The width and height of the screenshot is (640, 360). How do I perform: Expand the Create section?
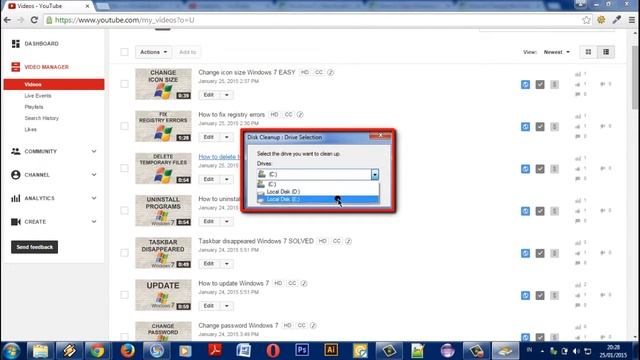pos(54,222)
